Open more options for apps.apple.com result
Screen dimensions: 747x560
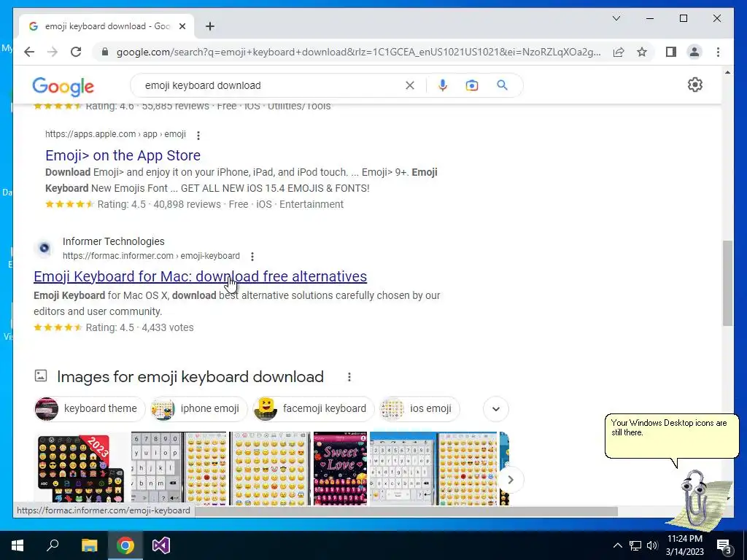point(198,135)
